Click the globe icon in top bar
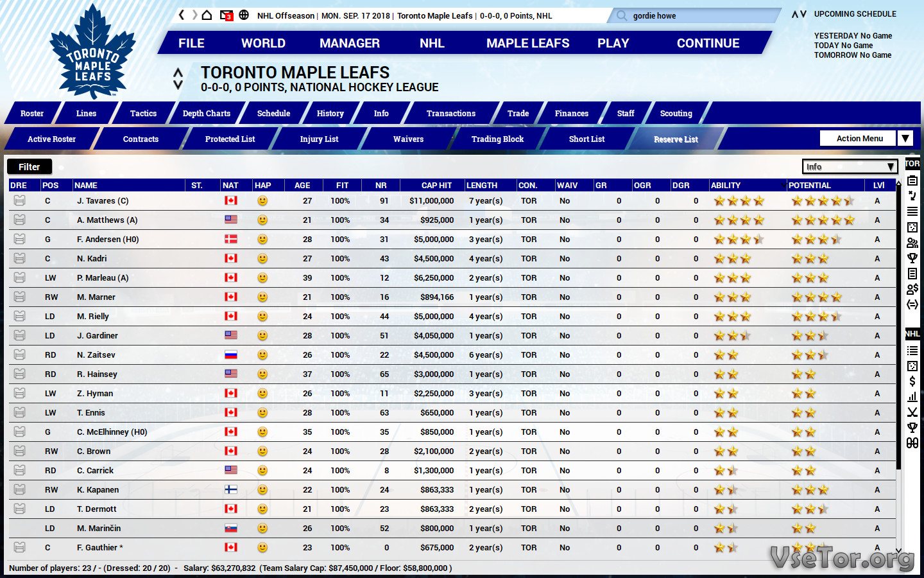This screenshot has height=578, width=924. (x=244, y=15)
